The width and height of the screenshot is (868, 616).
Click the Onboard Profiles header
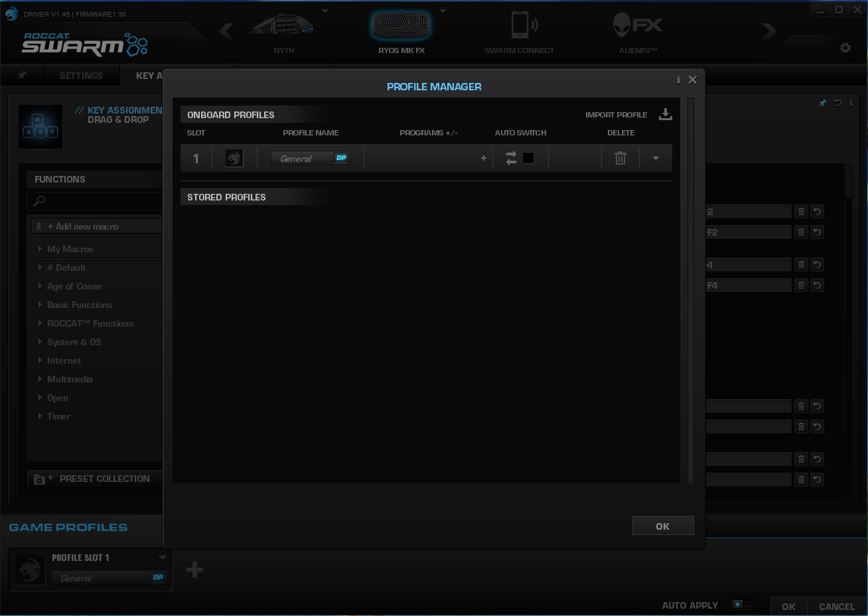[x=230, y=115]
